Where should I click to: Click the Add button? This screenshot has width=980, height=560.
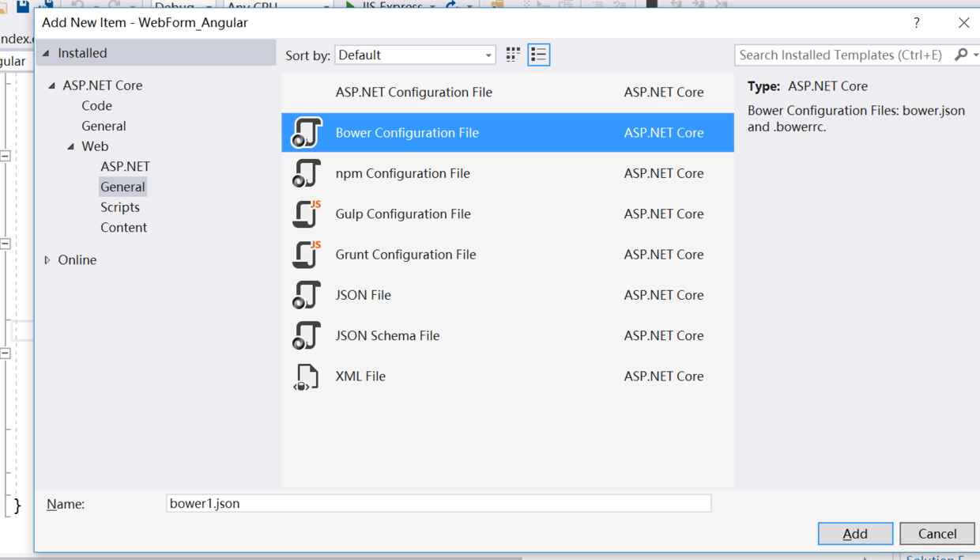click(x=855, y=534)
